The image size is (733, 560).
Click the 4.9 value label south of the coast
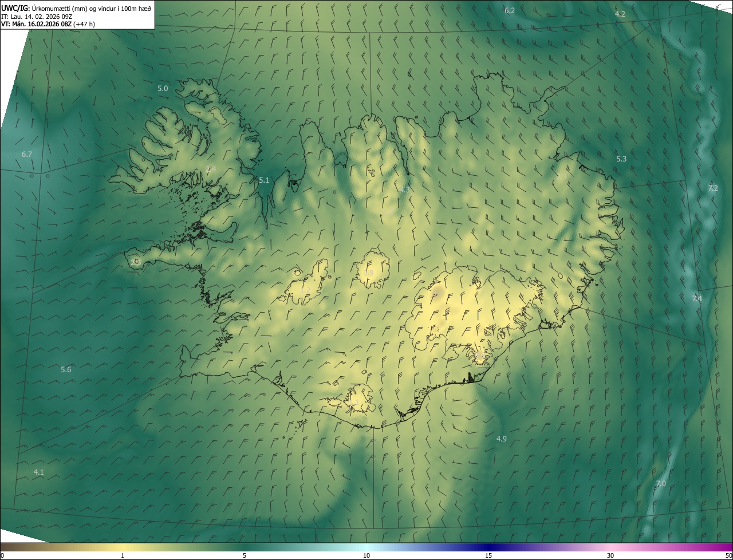pos(501,439)
